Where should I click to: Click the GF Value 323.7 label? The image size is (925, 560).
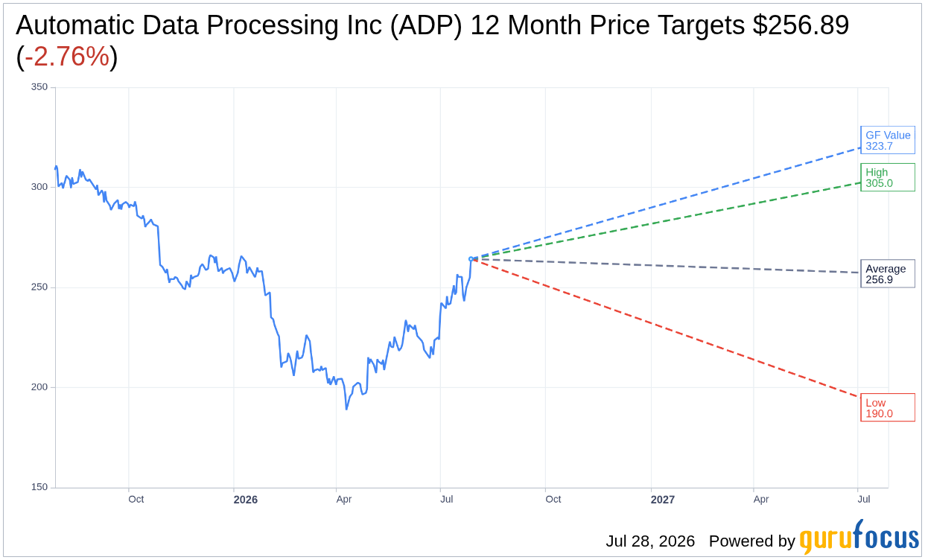coord(887,140)
